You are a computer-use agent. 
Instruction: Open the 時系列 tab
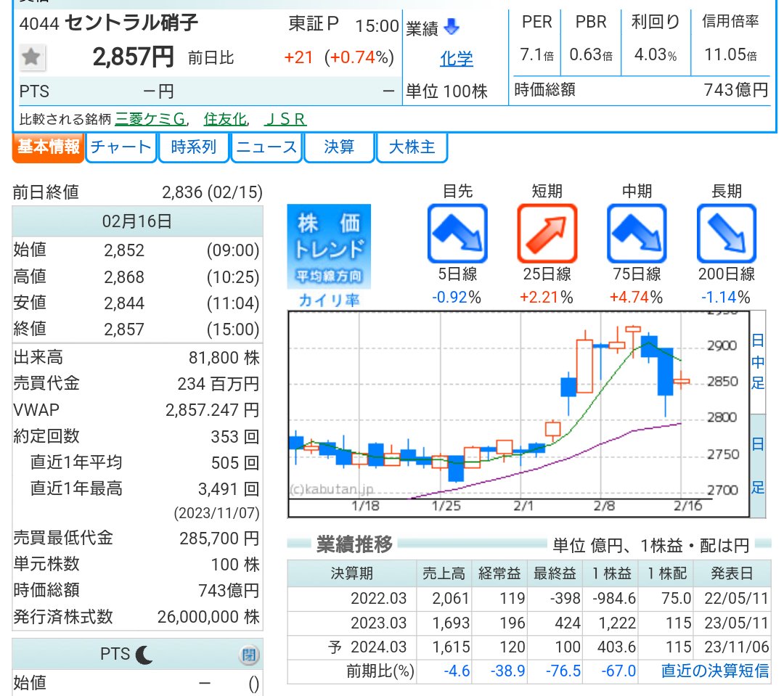tap(194, 148)
